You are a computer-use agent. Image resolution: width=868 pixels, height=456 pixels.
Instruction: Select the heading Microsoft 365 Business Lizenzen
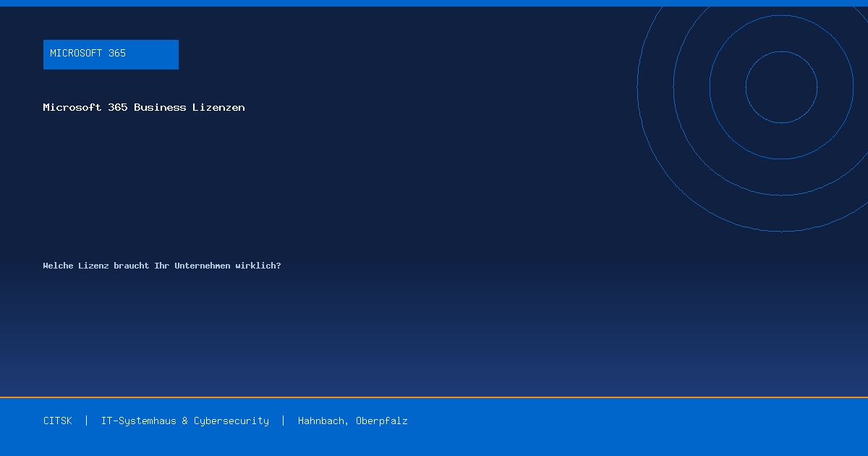(144, 107)
